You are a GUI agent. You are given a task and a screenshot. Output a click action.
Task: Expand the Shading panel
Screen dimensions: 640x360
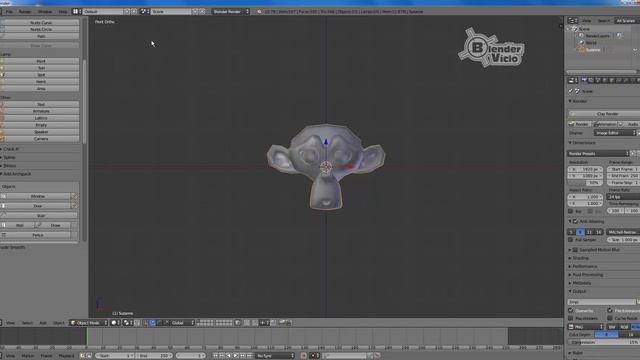[580, 258]
